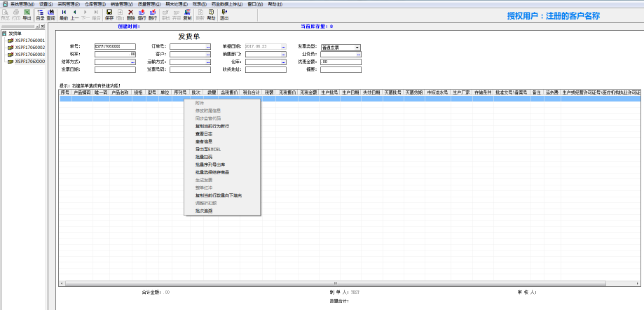Click the 审核 audit toolbar icon
This screenshot has height=310, width=644.
click(x=165, y=15)
